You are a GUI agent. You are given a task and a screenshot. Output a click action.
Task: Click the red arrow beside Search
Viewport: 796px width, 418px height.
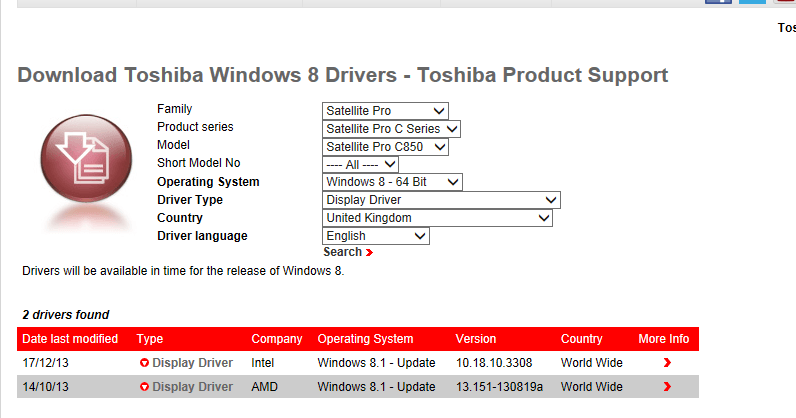(x=369, y=253)
